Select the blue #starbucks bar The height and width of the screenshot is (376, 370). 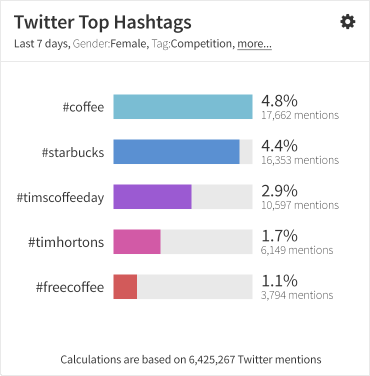click(x=176, y=152)
